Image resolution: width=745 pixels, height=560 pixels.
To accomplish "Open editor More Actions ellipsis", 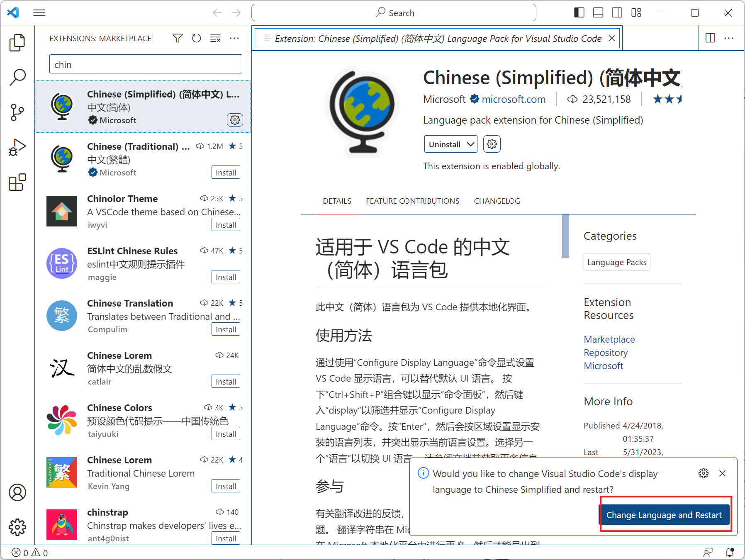I will pyautogui.click(x=729, y=38).
